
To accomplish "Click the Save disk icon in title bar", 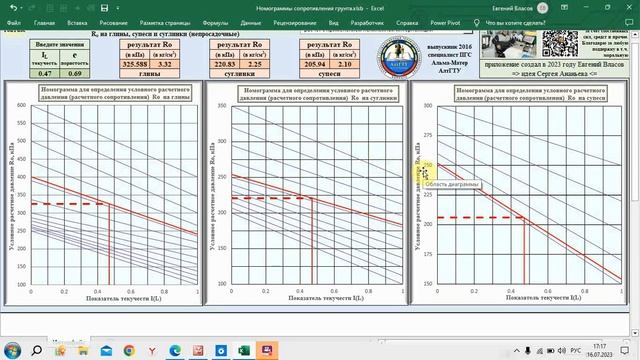I will coord(104,8).
